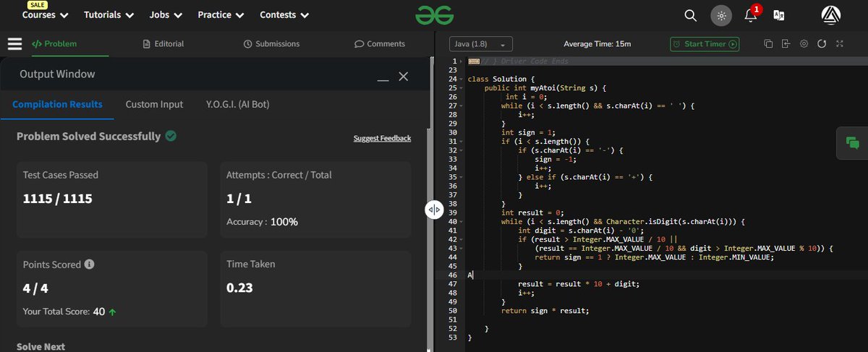Switch to Editorial tab

pyautogui.click(x=163, y=43)
